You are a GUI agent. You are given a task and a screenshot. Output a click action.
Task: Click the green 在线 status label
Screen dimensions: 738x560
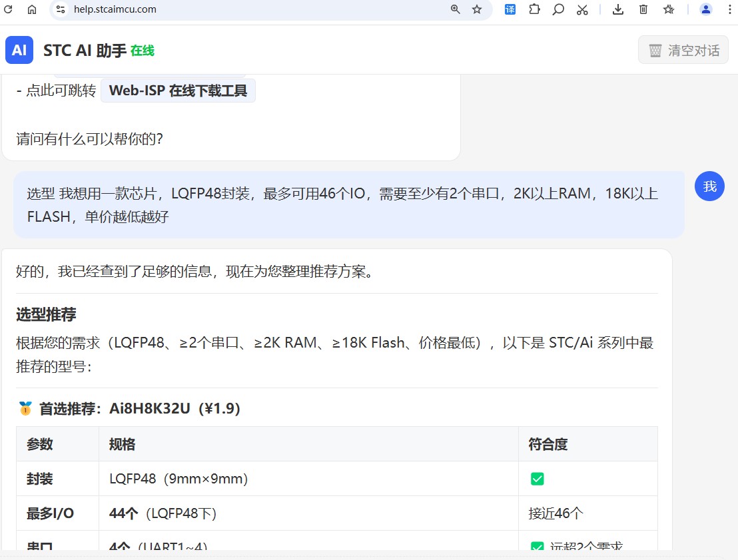[x=143, y=51]
